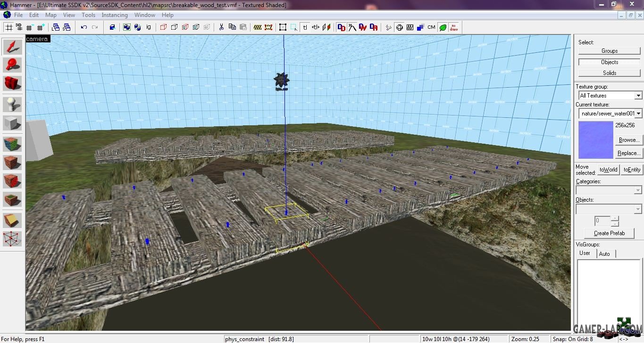Open the Current texture dropdown

[x=638, y=114]
